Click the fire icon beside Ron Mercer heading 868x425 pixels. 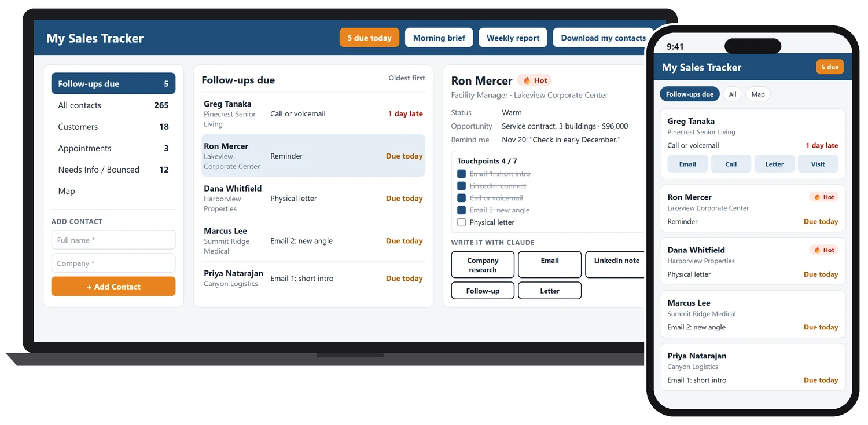click(x=527, y=80)
